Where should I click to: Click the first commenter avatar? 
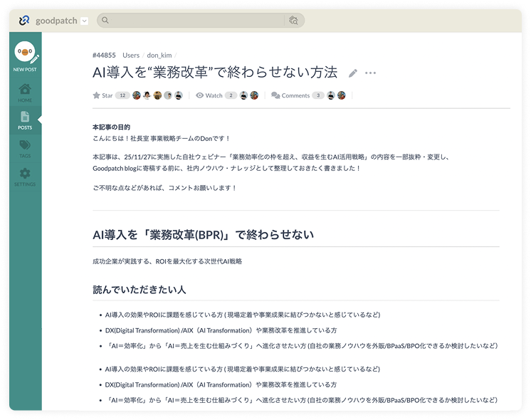pyautogui.click(x=331, y=95)
